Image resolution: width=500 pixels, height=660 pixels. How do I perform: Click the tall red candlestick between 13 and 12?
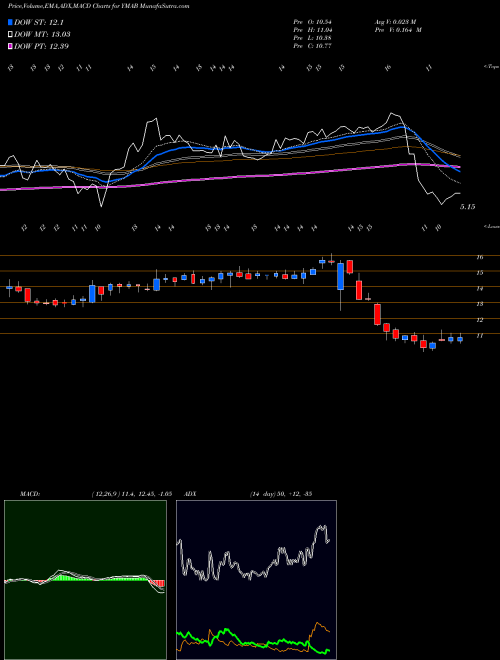tap(377, 314)
